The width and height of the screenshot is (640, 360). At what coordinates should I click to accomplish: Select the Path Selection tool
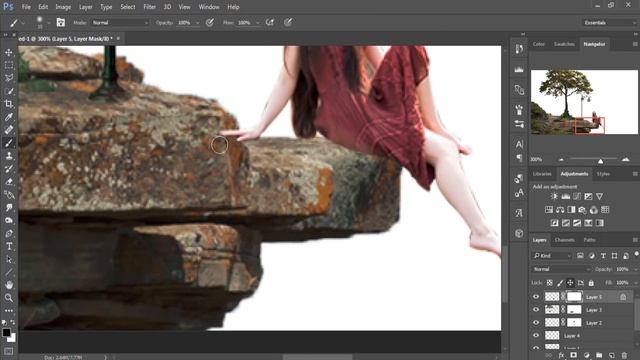(x=9, y=259)
